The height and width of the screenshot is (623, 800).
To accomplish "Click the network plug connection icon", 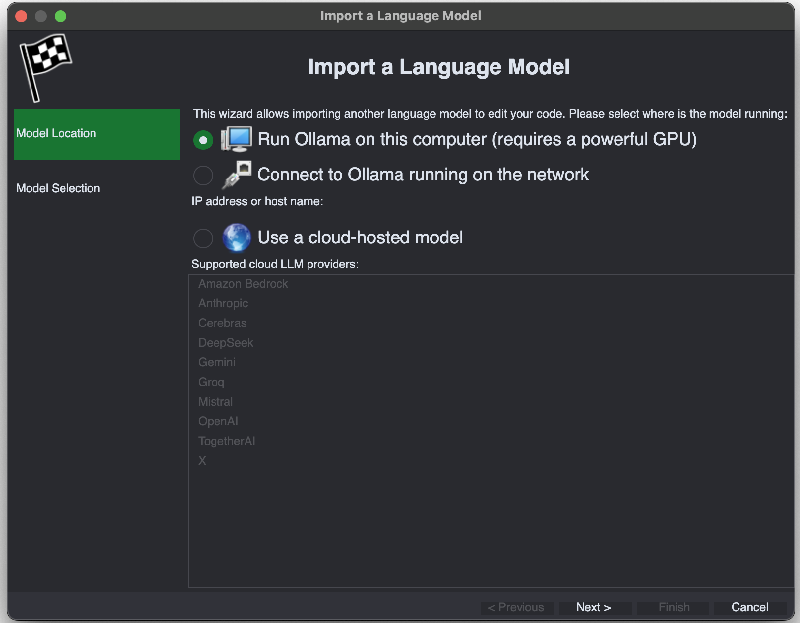I will coord(236,175).
